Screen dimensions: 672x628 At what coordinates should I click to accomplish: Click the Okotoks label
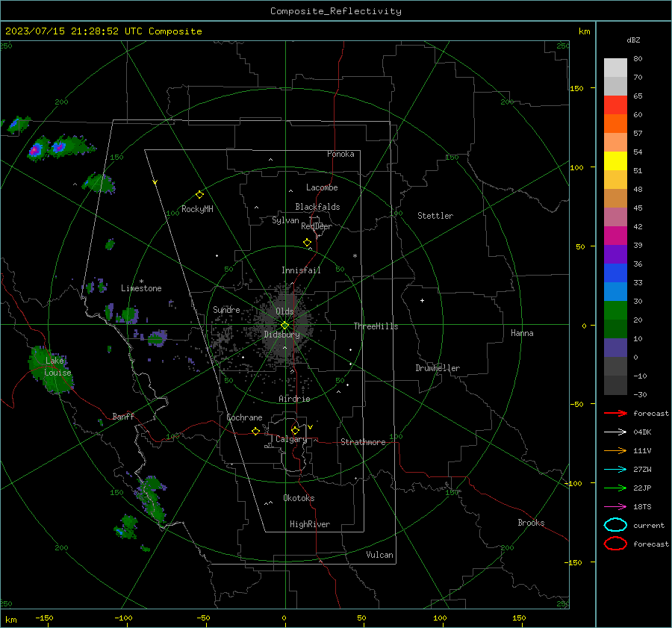point(299,498)
